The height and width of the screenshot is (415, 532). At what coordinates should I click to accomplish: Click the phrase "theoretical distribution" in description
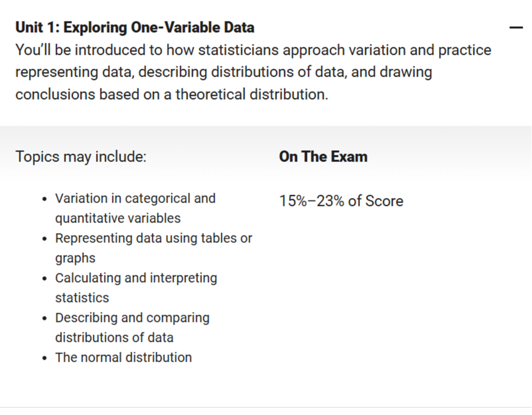(248, 94)
